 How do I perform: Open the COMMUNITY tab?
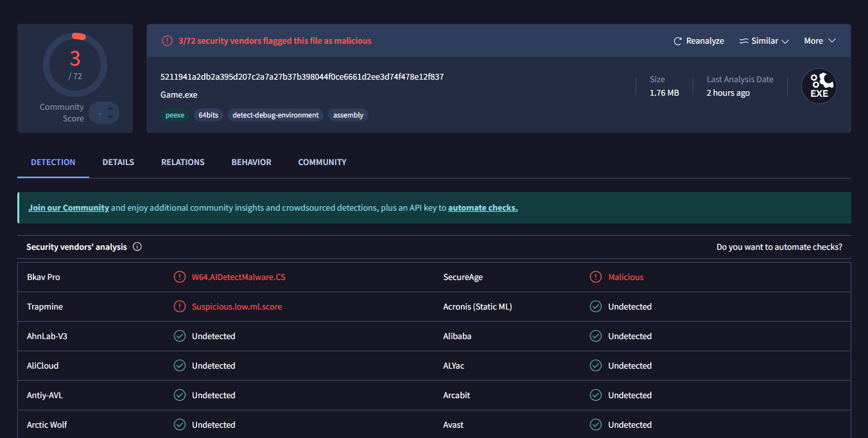322,162
